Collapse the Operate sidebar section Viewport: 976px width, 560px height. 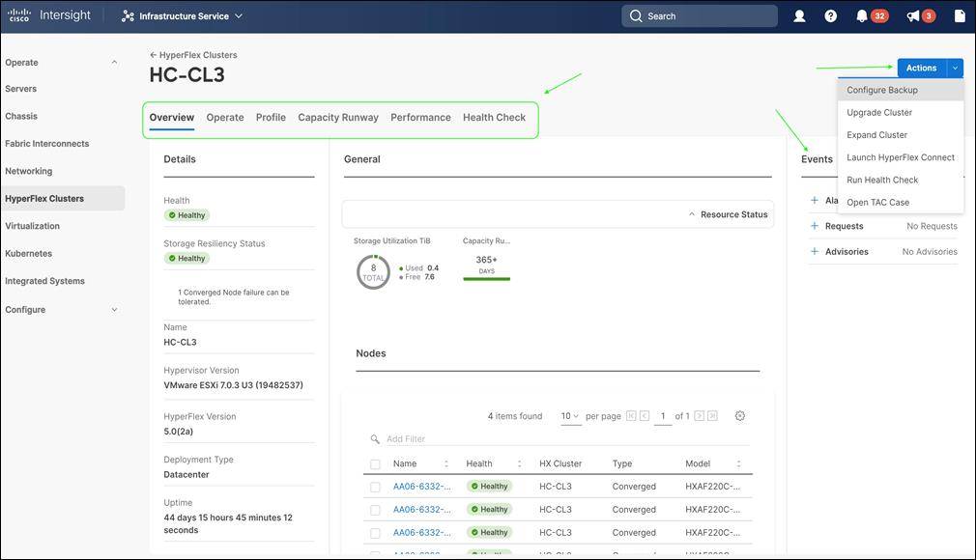click(114, 62)
